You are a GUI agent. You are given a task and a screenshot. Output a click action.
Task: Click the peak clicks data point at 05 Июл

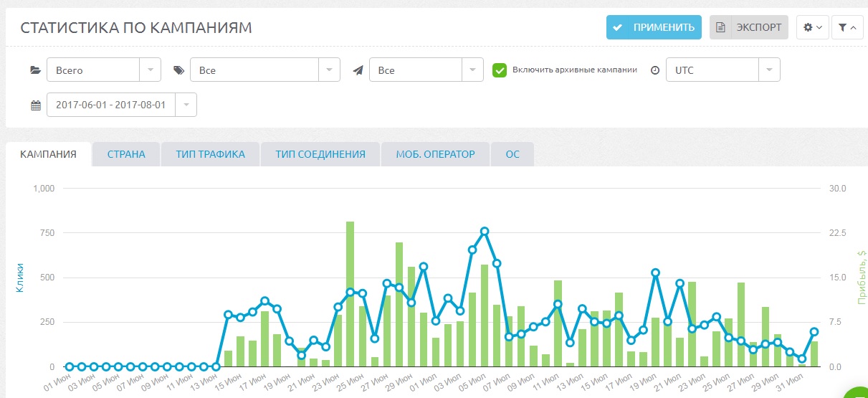pos(485,232)
